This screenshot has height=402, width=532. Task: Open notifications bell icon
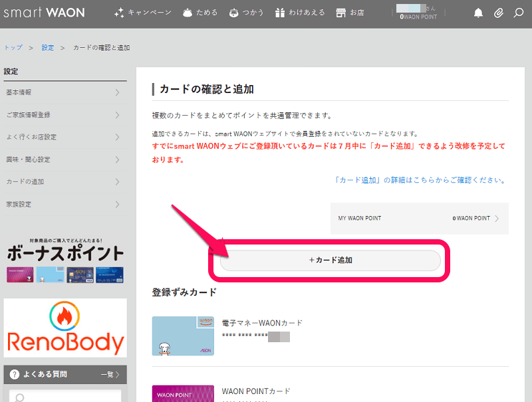point(478,13)
